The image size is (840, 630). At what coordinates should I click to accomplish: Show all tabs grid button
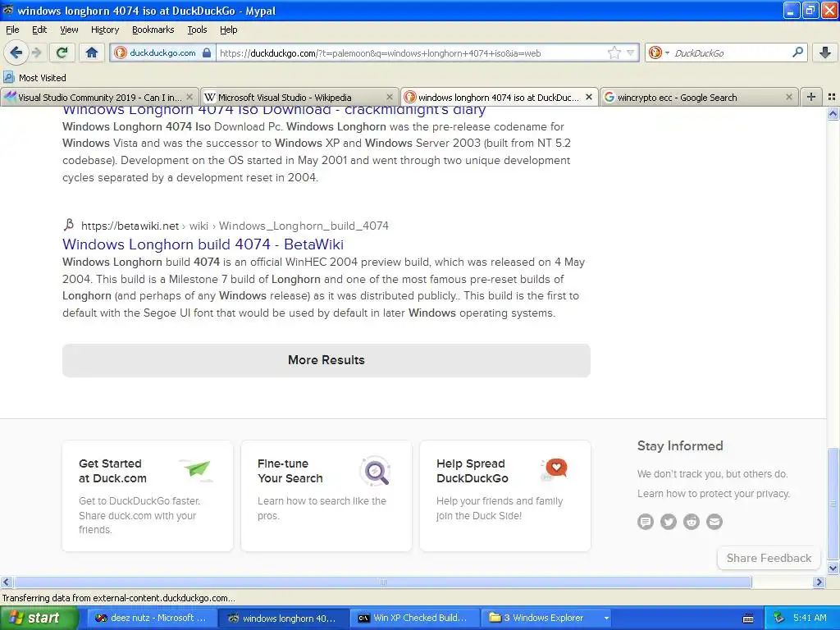(832, 97)
